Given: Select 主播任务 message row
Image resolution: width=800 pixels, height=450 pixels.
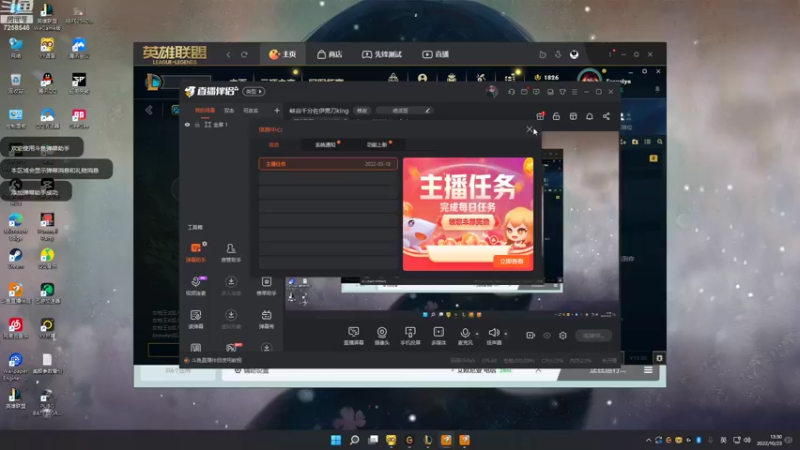Looking at the screenshot, I should pyautogui.click(x=328, y=164).
